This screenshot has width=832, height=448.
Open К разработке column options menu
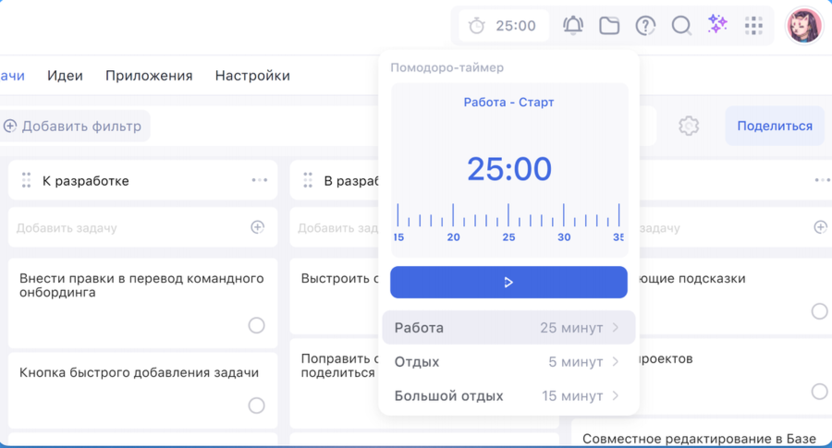[259, 180]
